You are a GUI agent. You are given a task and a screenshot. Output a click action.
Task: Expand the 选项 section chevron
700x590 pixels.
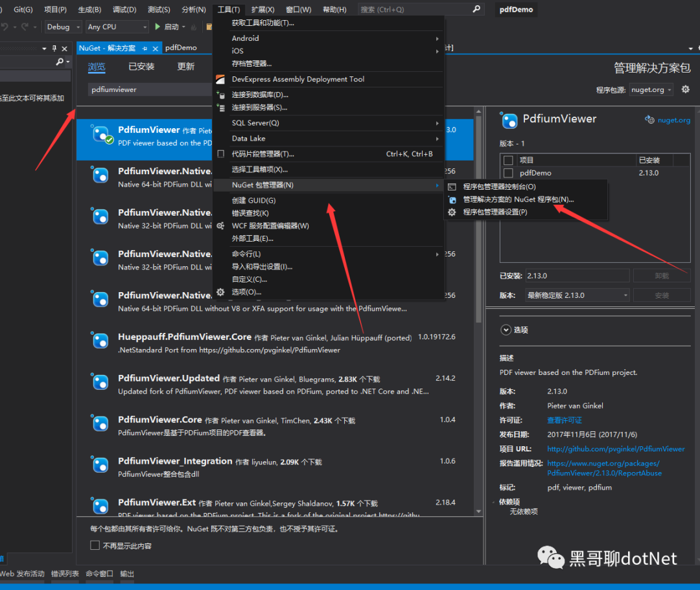(x=506, y=330)
